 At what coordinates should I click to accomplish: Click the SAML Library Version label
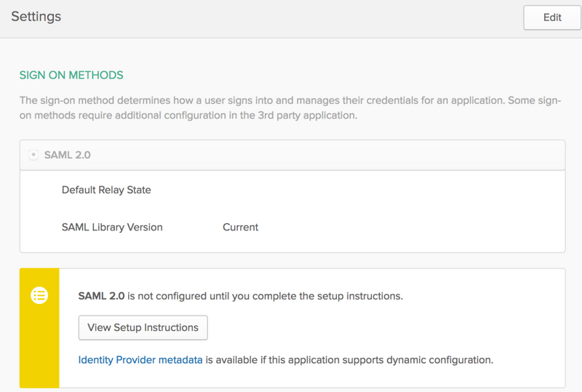[112, 227]
